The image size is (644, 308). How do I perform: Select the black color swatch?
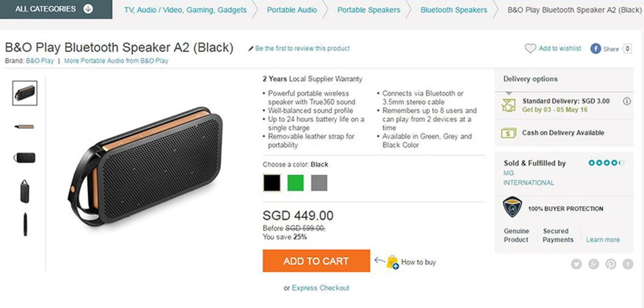(x=272, y=183)
